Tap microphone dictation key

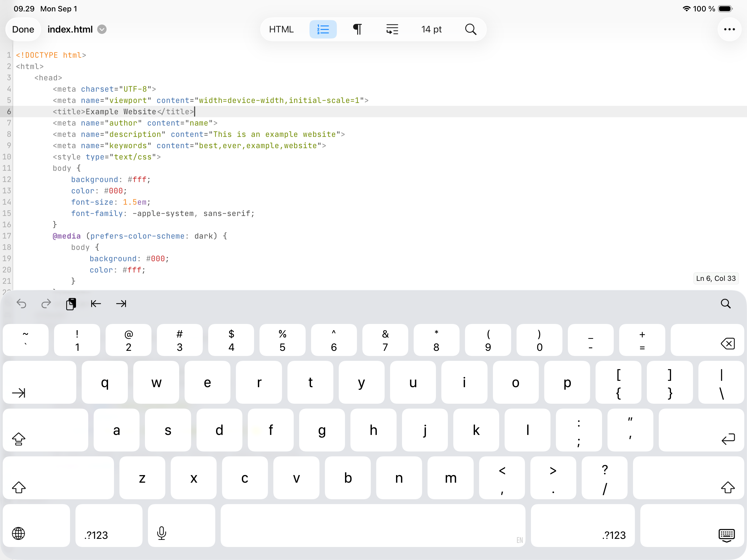162,533
